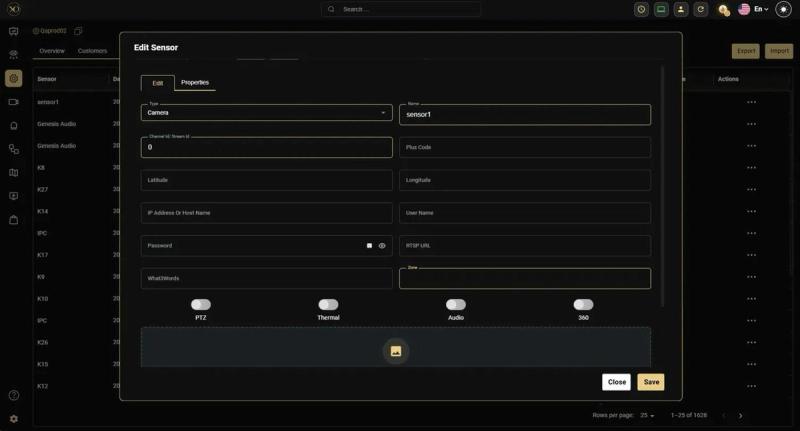Click the app logo in top-left corner
800x431 pixels.
tap(14, 9)
